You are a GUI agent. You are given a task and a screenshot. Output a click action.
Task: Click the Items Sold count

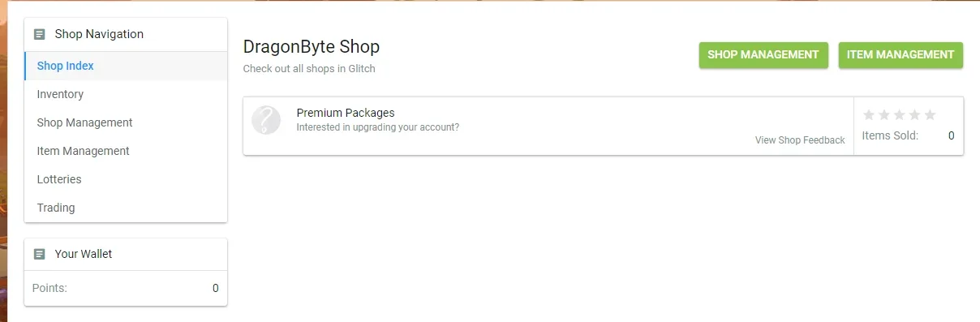click(951, 135)
